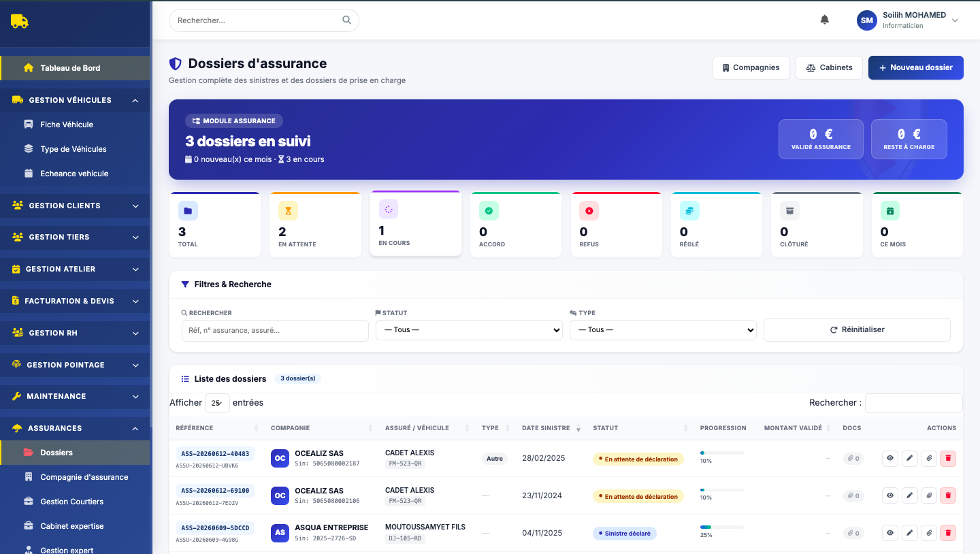The image size is (980, 554).
Task: Sort the table by Date sinistre column
Action: [551, 428]
